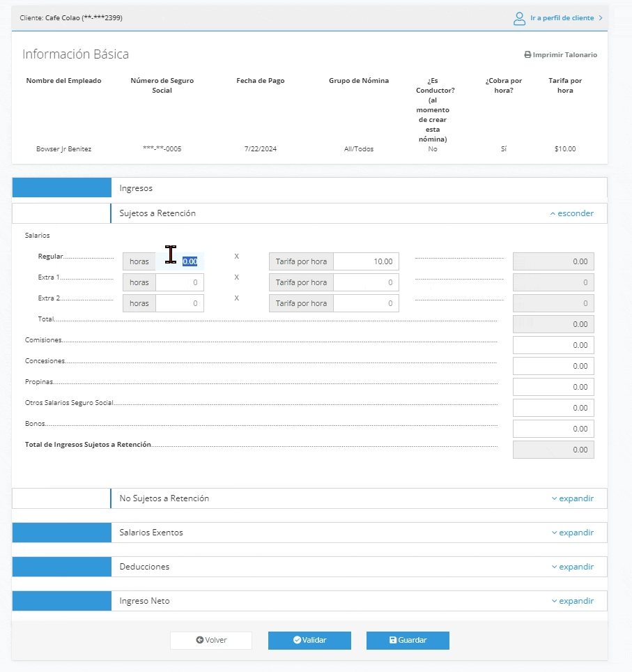Click the Total de Ingresos Sujetos a Retención field
The image size is (632, 672).
553,450
